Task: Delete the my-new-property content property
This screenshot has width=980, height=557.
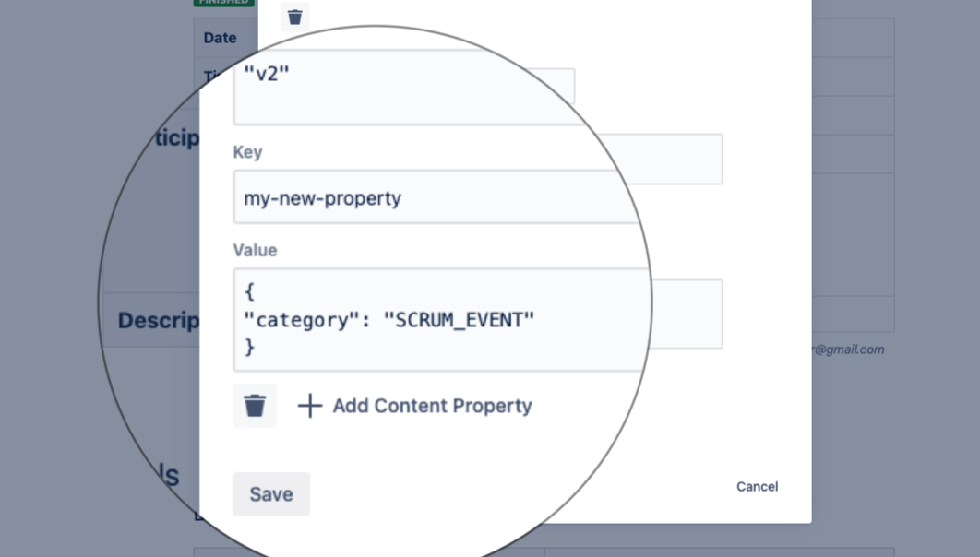Action: pyautogui.click(x=255, y=406)
